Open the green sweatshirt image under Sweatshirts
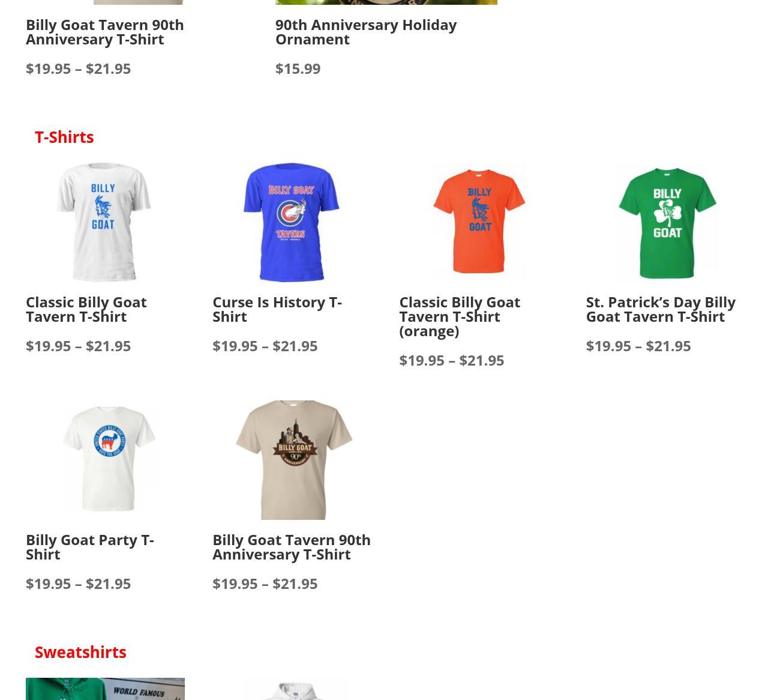Viewport: 762px width, 700px height. point(105,689)
